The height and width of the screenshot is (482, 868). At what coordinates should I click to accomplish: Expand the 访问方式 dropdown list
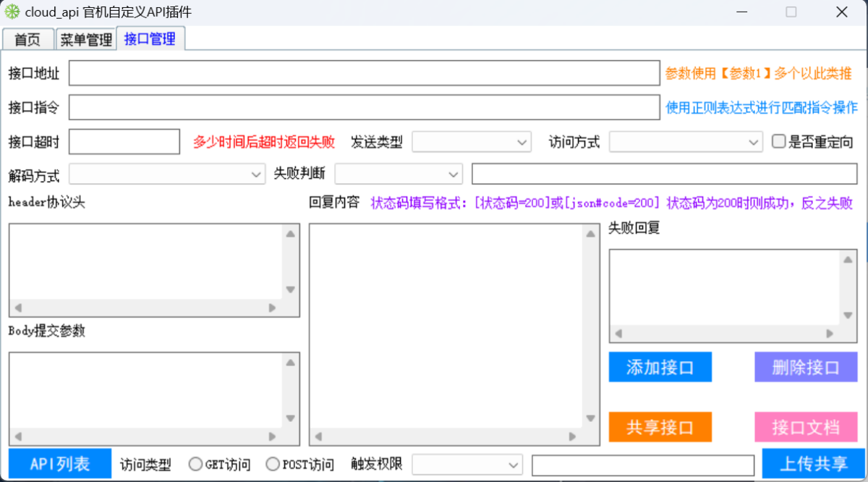pyautogui.click(x=686, y=142)
